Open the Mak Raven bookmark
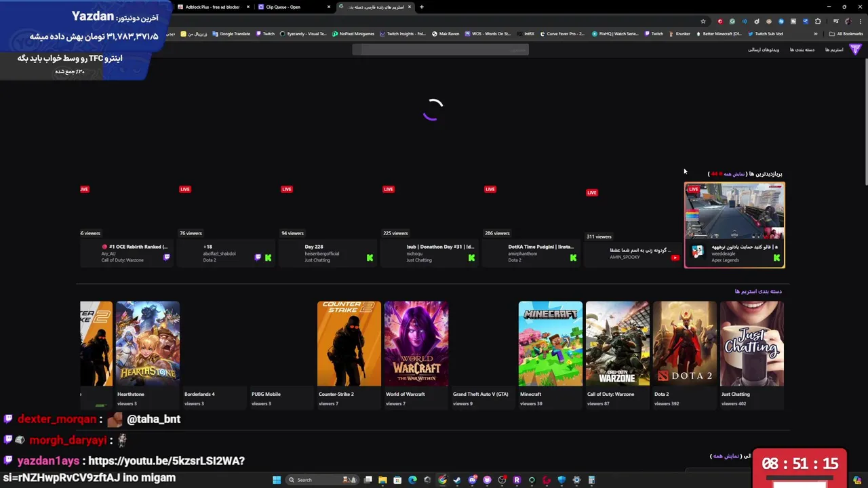This screenshot has width=868, height=488. pyautogui.click(x=446, y=34)
